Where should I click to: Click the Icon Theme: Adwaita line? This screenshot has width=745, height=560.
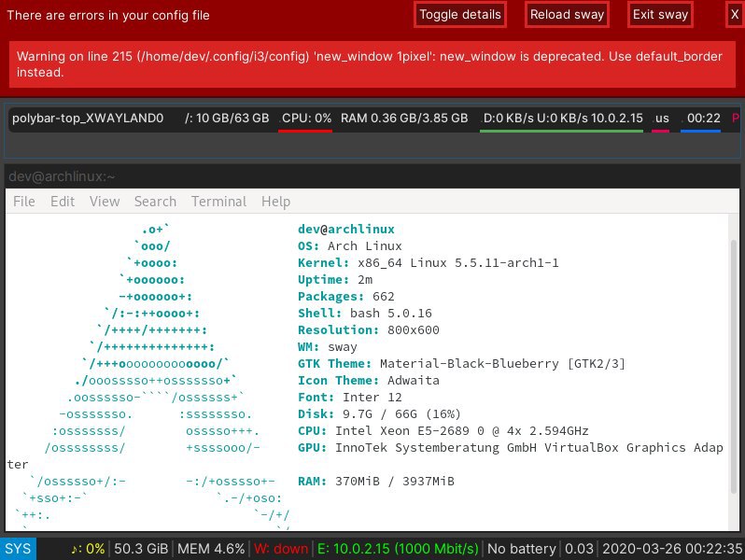click(368, 381)
